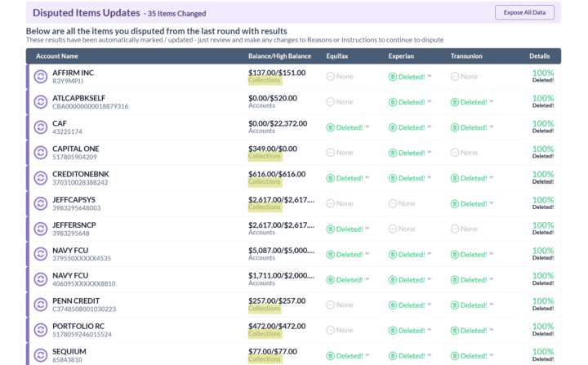588x365 pixels.
Task: Click the Disputed Items Updates heading
Action: pyautogui.click(x=87, y=13)
